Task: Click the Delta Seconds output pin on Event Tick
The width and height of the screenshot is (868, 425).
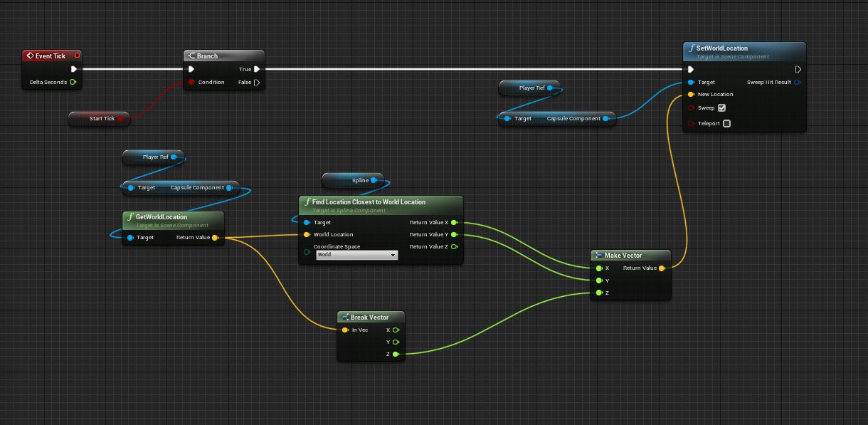Action: [72, 82]
